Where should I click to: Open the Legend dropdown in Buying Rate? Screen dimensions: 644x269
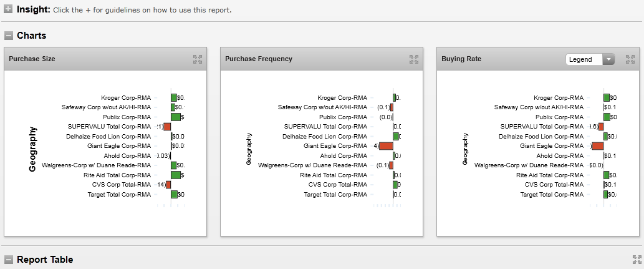click(590, 59)
